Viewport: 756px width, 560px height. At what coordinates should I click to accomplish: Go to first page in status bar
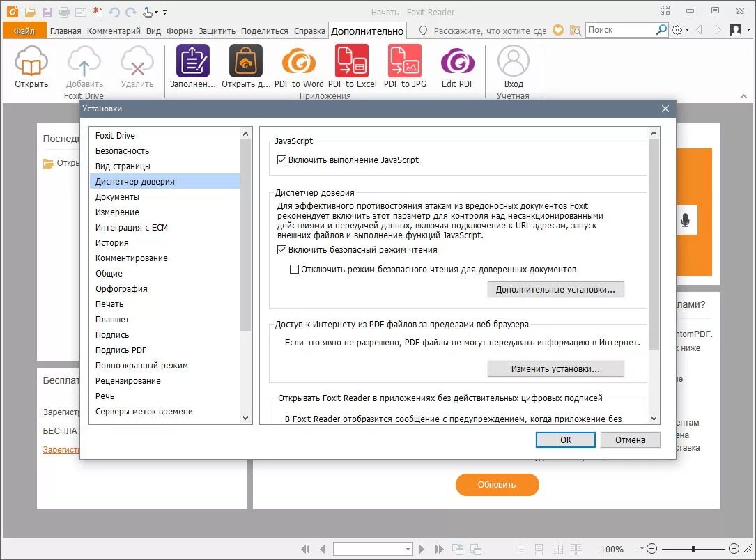tap(306, 549)
